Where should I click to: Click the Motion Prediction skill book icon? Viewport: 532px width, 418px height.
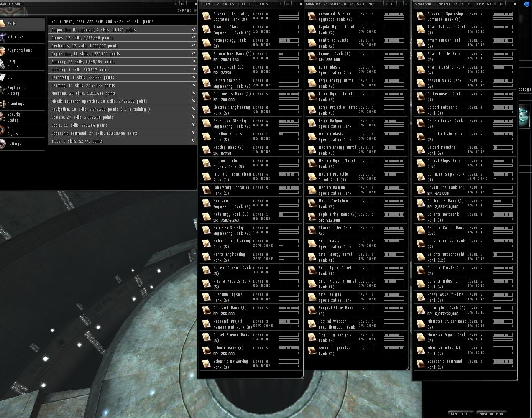pos(312,204)
